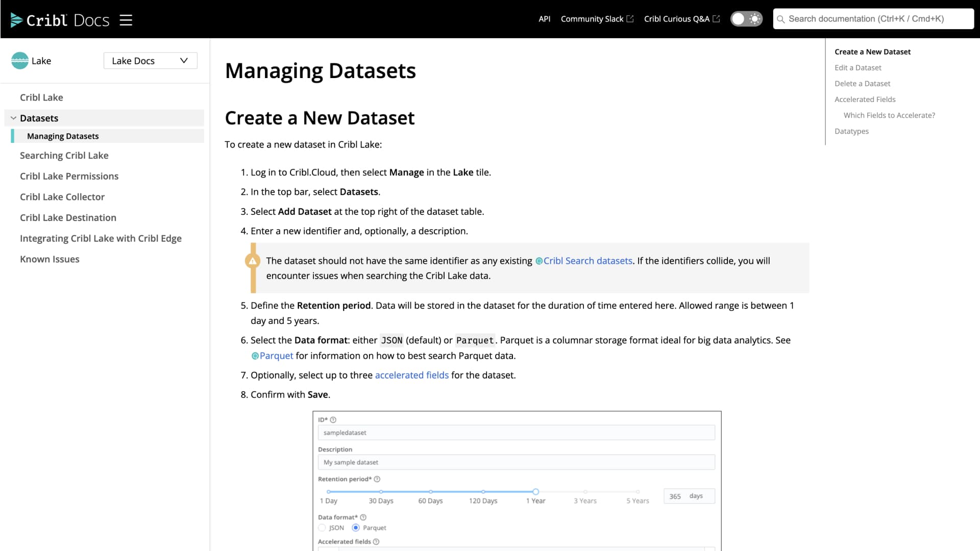Open Cribl Lake Collector page
Screen dimensions: 980x551
62,197
